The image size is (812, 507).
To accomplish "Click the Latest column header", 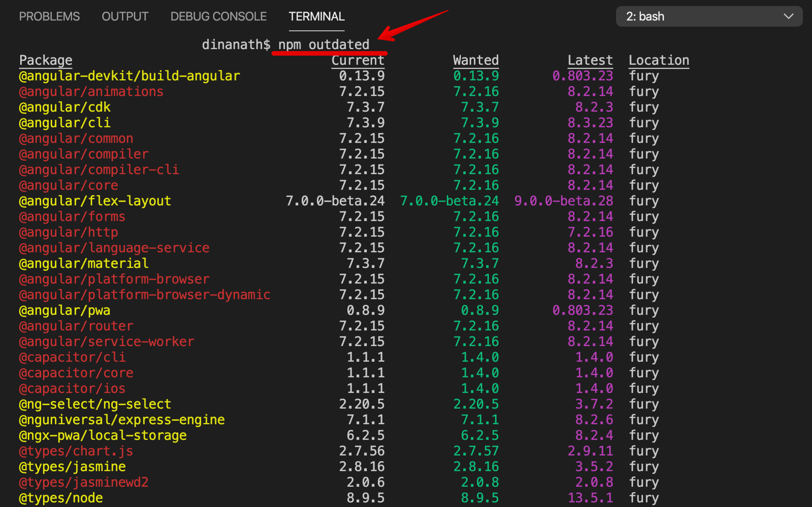I will tap(590, 60).
